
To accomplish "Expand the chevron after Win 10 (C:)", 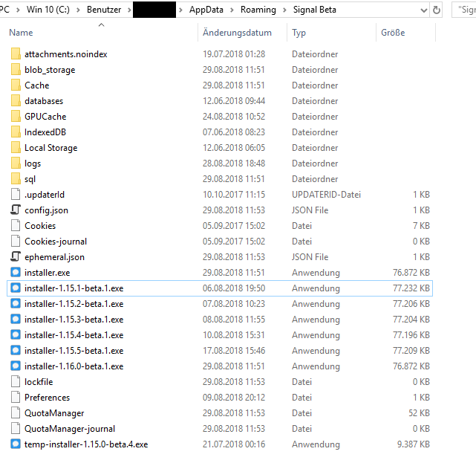I will coord(78,10).
